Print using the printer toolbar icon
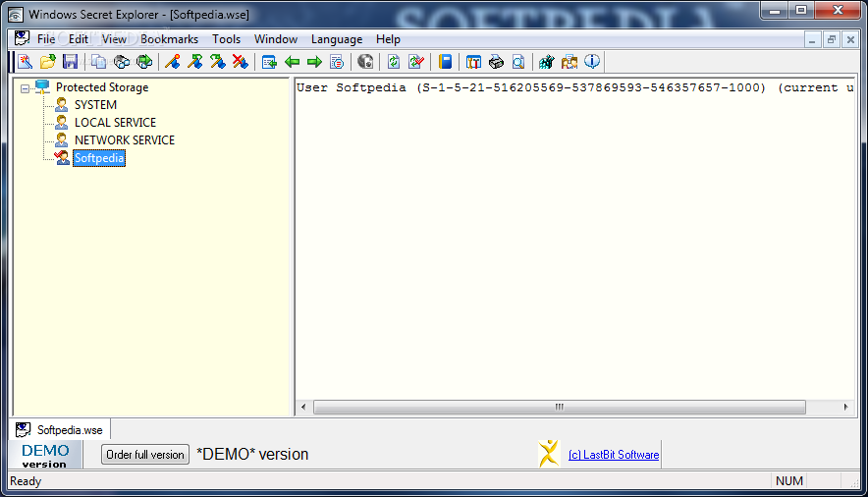This screenshot has width=868, height=497. [496, 62]
